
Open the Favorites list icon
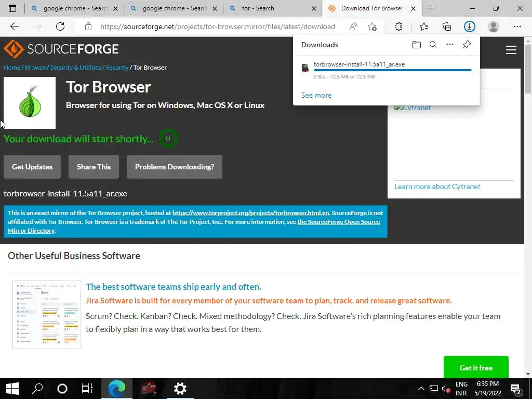click(x=424, y=26)
